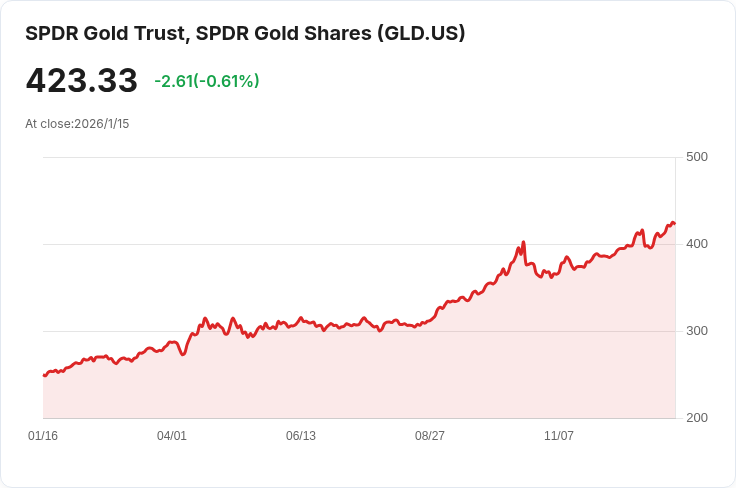
Task: Select the 200 y-axis label
Action: tap(696, 418)
